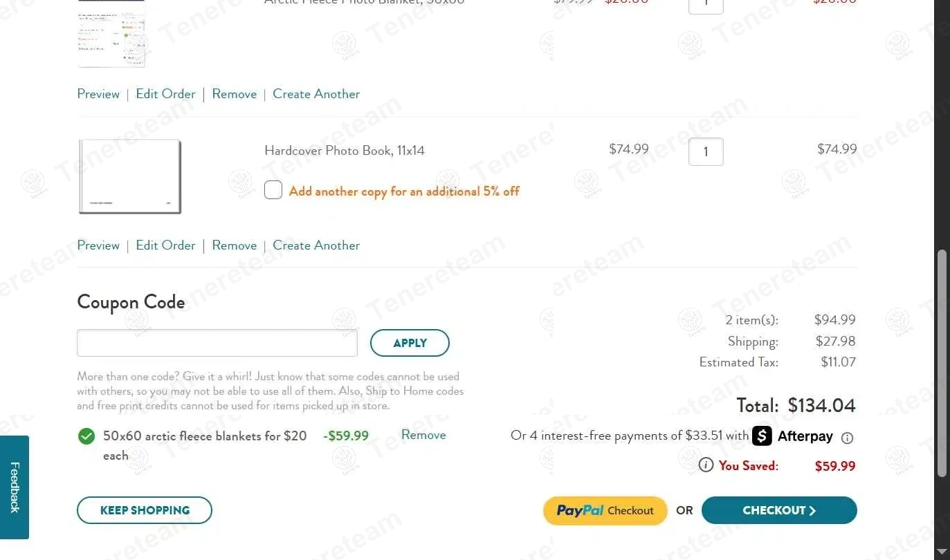Proceed with the CHECKOUT button
The height and width of the screenshot is (560, 950).
pos(778,510)
